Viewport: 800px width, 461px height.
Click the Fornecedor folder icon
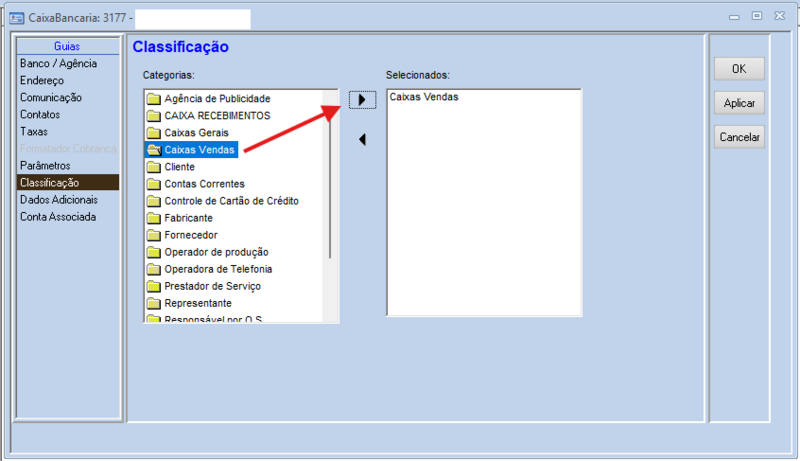(154, 235)
